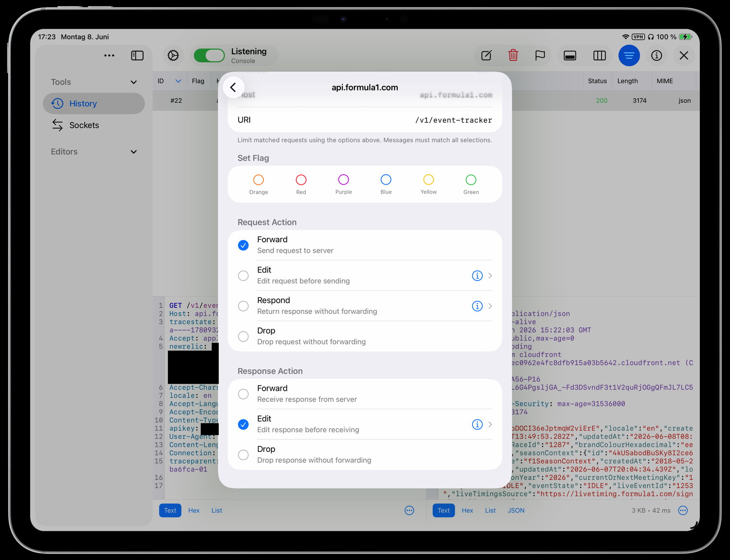Tap the battery status icon
The height and width of the screenshot is (560, 730).
click(685, 37)
